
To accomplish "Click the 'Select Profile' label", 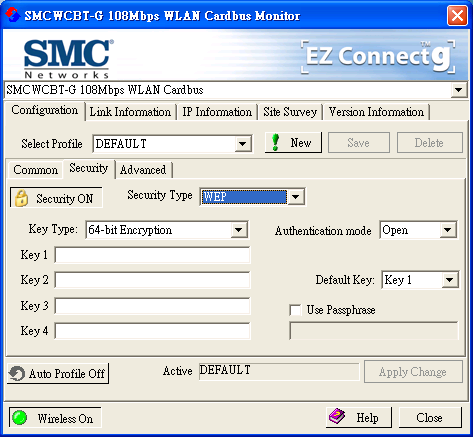I will click(x=52, y=144).
